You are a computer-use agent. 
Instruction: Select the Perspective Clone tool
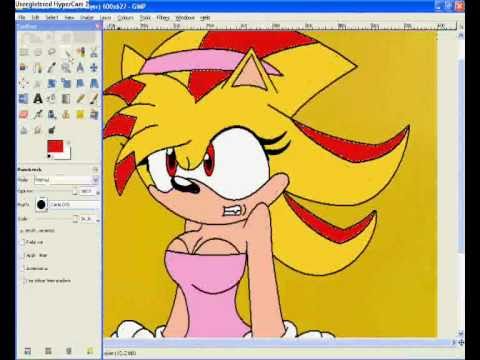click(94, 115)
